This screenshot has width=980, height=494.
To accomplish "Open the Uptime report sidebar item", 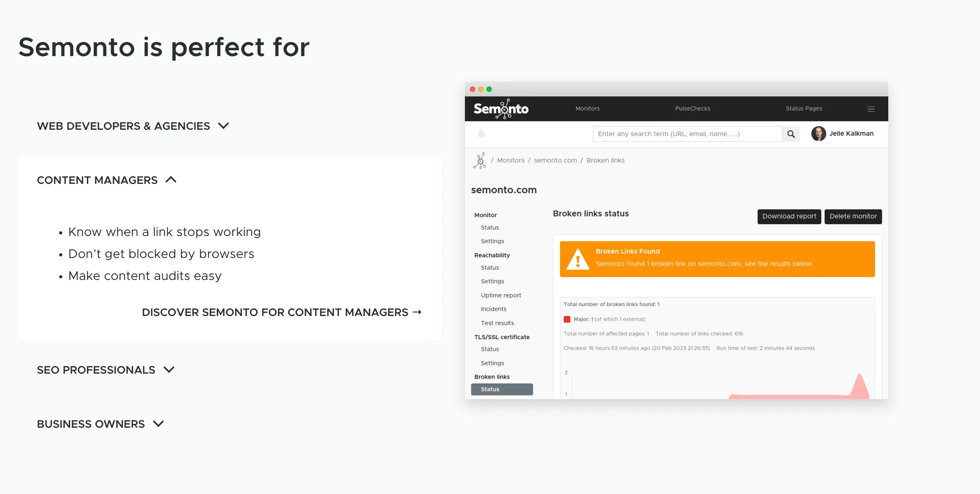I will click(x=501, y=296).
